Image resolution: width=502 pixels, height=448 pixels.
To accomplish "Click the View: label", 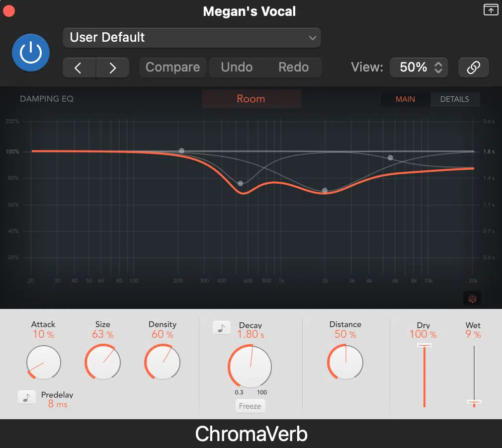I will 367,67.
